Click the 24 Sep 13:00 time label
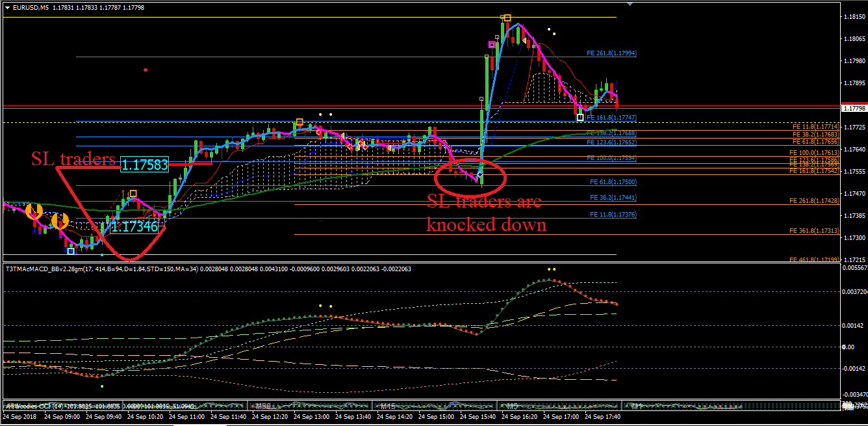The image size is (868, 426). (x=311, y=416)
